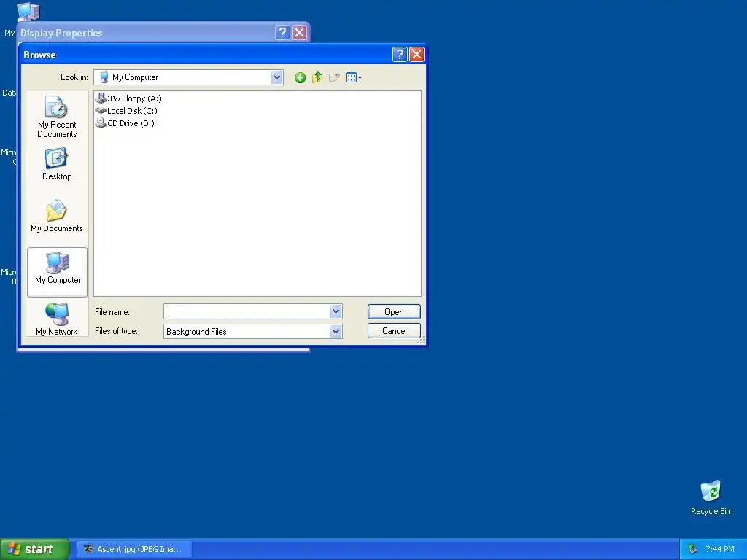Screen dimensions: 747x560
Task: Click the 3½ Floppy (A:) label
Action: [134, 98]
